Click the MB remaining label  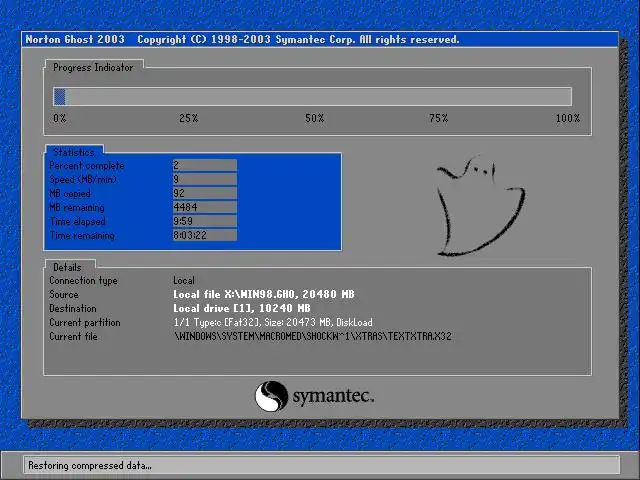pos(77,207)
